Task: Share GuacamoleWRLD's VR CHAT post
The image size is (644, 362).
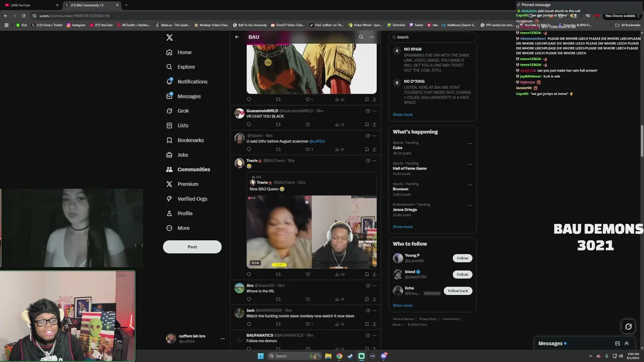Action: (374, 125)
